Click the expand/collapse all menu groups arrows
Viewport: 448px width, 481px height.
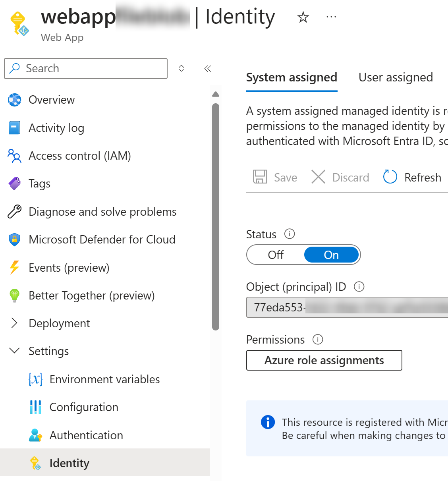(182, 68)
